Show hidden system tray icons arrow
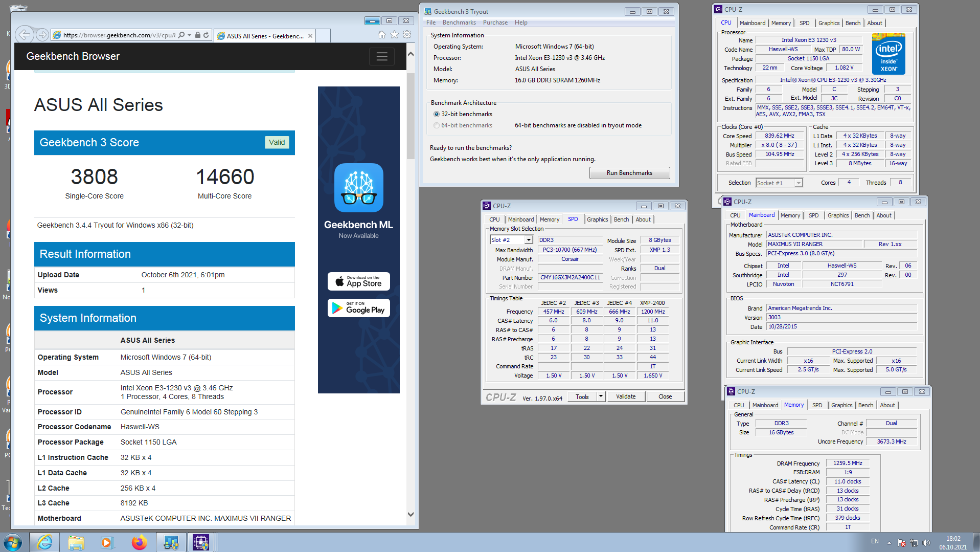The image size is (980, 552). 889,543
